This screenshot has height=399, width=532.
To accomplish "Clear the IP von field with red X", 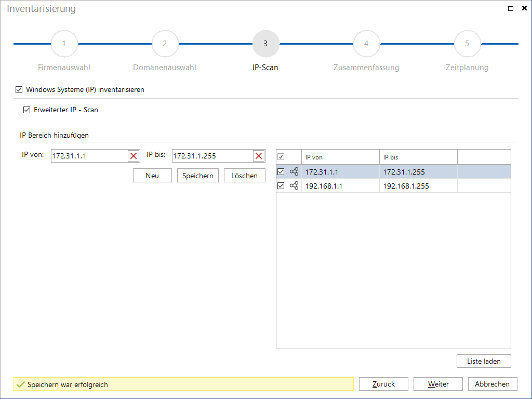I will [x=134, y=156].
